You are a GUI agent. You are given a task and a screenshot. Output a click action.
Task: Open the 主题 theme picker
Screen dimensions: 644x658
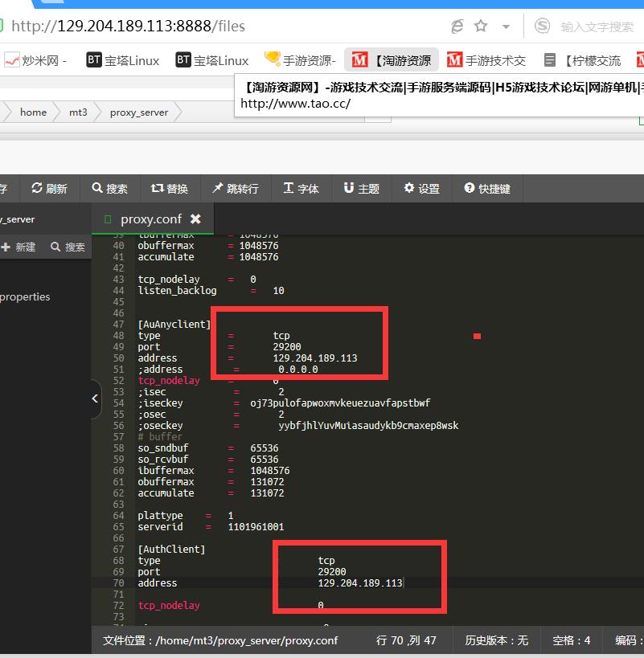(361, 188)
